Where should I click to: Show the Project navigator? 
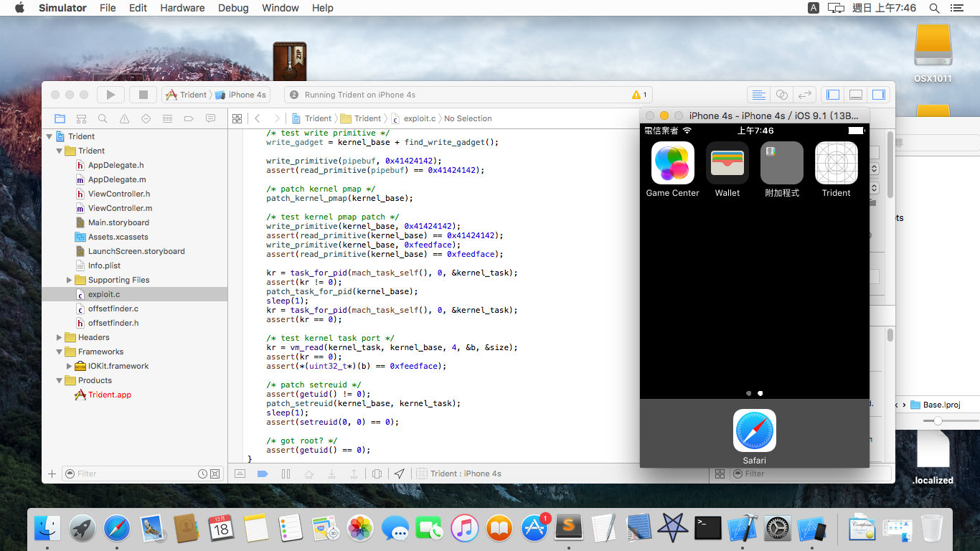point(60,118)
